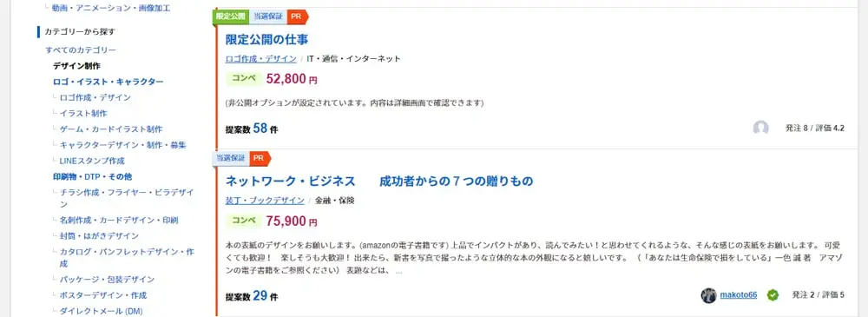Image resolution: width=868 pixels, height=317 pixels.
Task: Select ロゴ作成・デザイン category link under first job
Action: coord(260,59)
